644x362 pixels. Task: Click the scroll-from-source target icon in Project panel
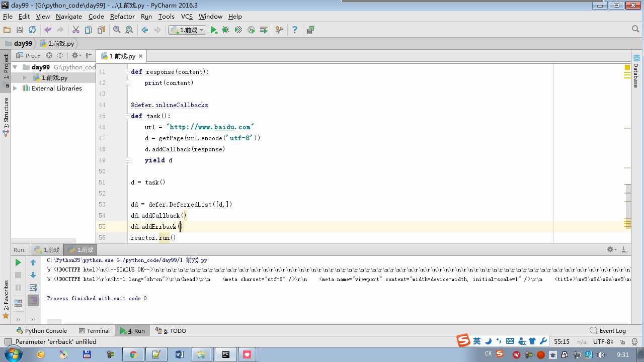(x=49, y=56)
